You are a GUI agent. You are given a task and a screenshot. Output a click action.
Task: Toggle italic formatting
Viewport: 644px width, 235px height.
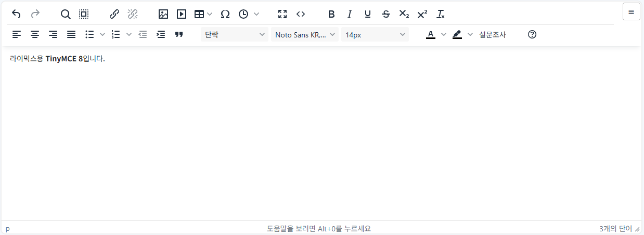coord(350,14)
